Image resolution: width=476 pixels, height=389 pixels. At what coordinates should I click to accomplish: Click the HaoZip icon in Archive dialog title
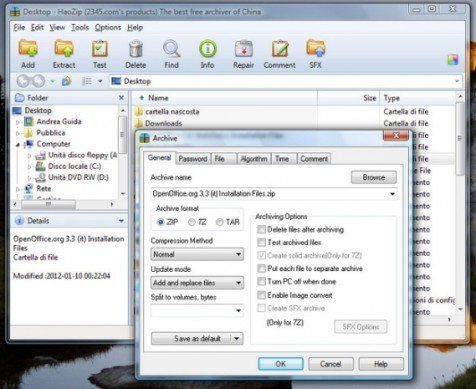point(145,138)
